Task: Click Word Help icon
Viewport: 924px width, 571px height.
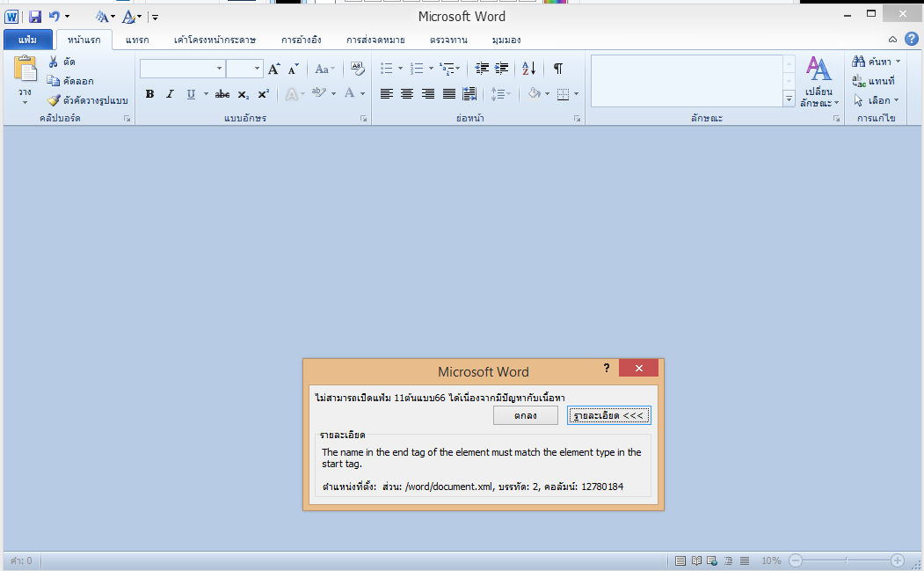Action: tap(911, 39)
